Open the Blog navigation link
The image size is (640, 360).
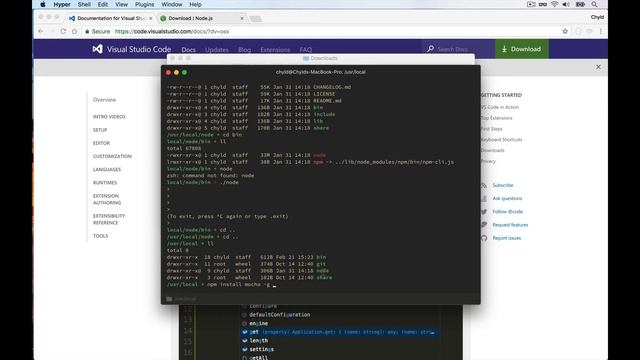coord(244,50)
